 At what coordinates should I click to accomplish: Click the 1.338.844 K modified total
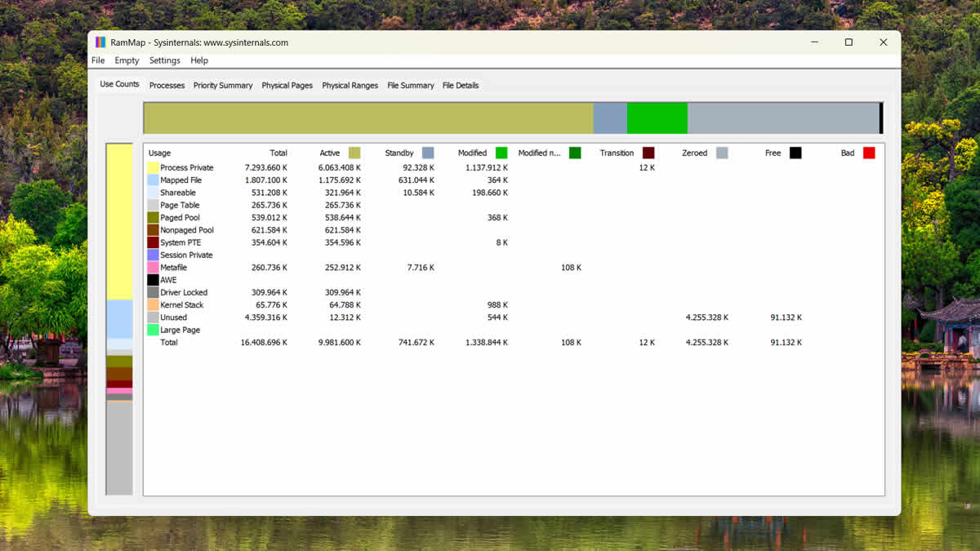click(x=487, y=342)
